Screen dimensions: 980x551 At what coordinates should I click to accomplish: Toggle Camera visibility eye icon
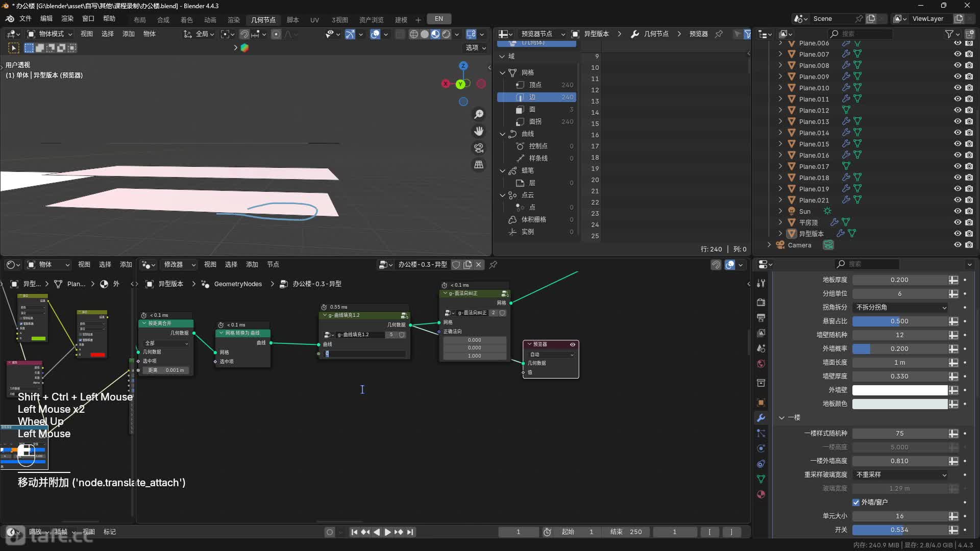point(958,245)
